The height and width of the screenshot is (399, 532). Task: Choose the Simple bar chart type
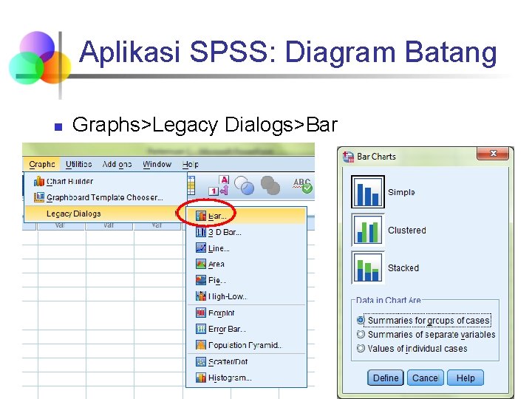pos(368,192)
